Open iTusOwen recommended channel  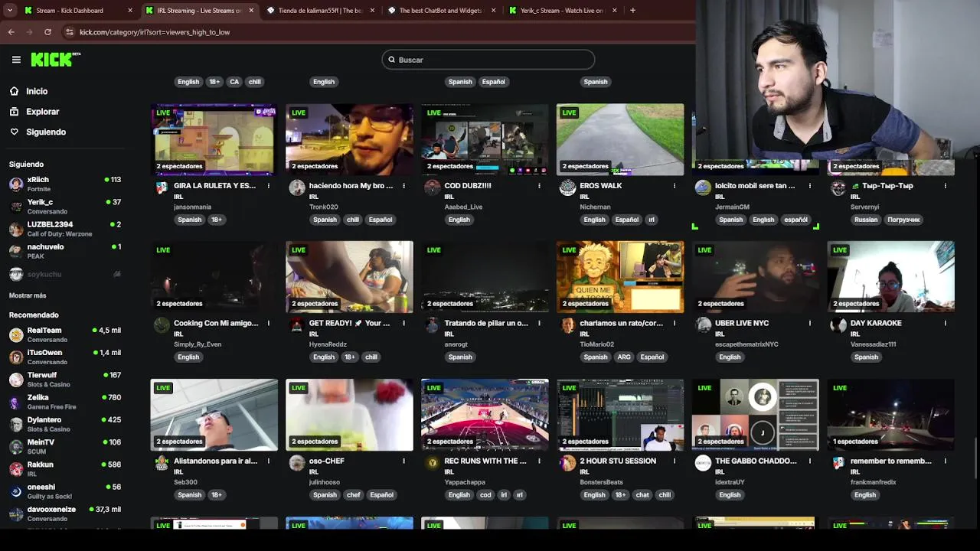pyautogui.click(x=65, y=357)
